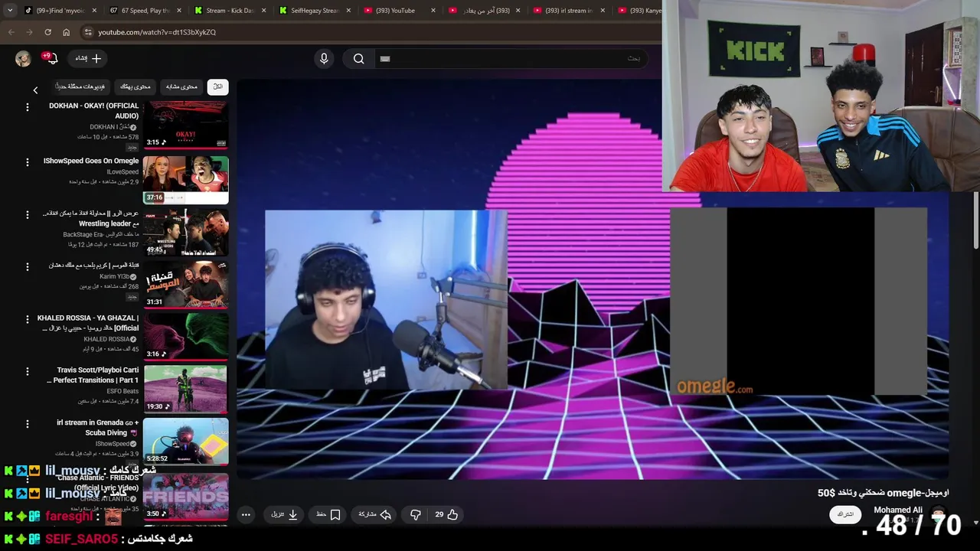Close the TikTok Find 'myvoic' tab
The height and width of the screenshot is (551, 980).
(95, 11)
